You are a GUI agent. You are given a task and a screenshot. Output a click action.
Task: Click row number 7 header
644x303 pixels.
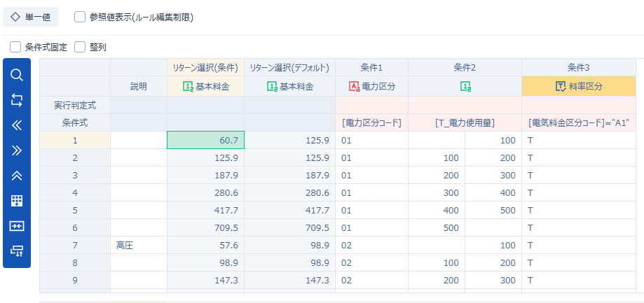[x=75, y=245]
